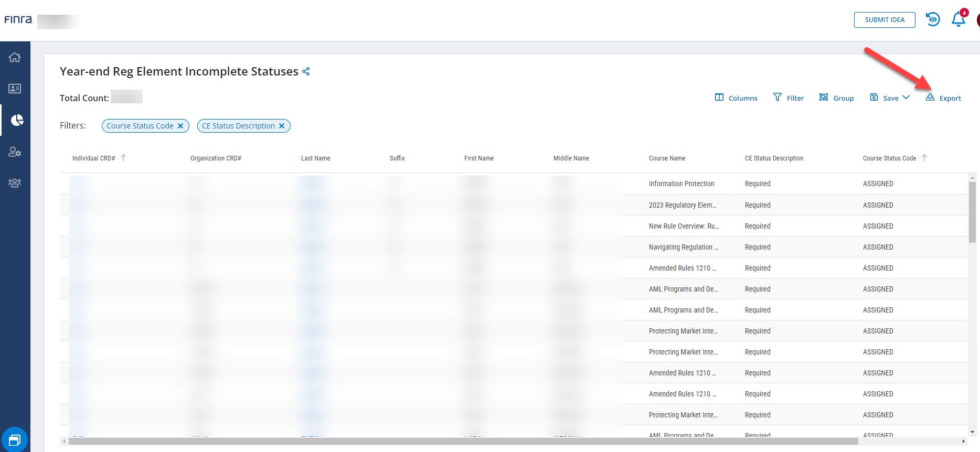
Task: Export the report data
Action: pyautogui.click(x=943, y=98)
